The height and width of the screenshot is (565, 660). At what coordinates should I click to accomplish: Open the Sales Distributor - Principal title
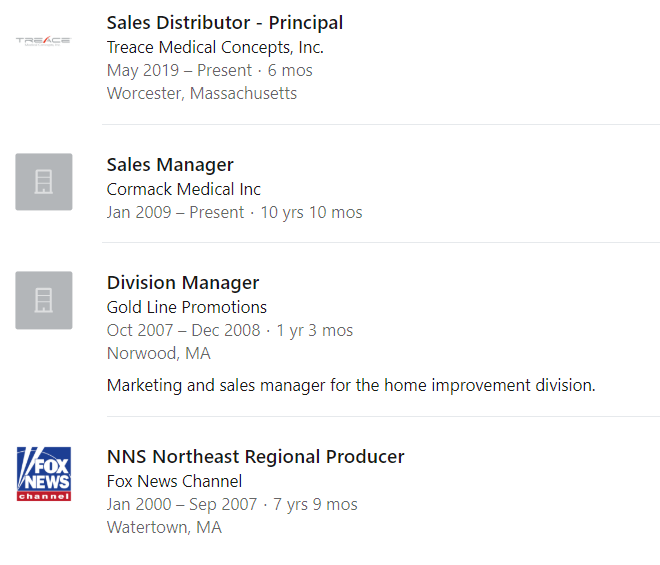[225, 23]
